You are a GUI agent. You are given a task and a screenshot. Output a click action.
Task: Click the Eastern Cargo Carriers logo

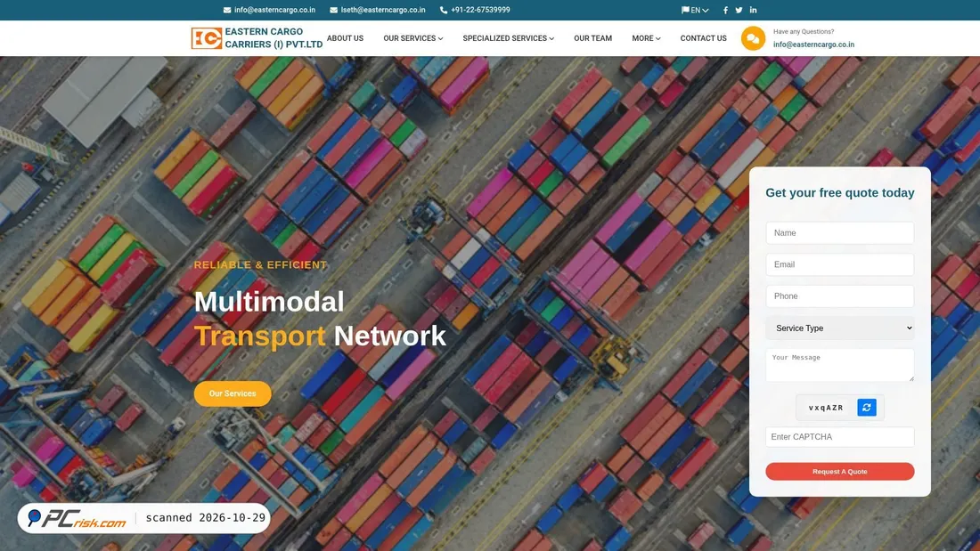(x=257, y=38)
